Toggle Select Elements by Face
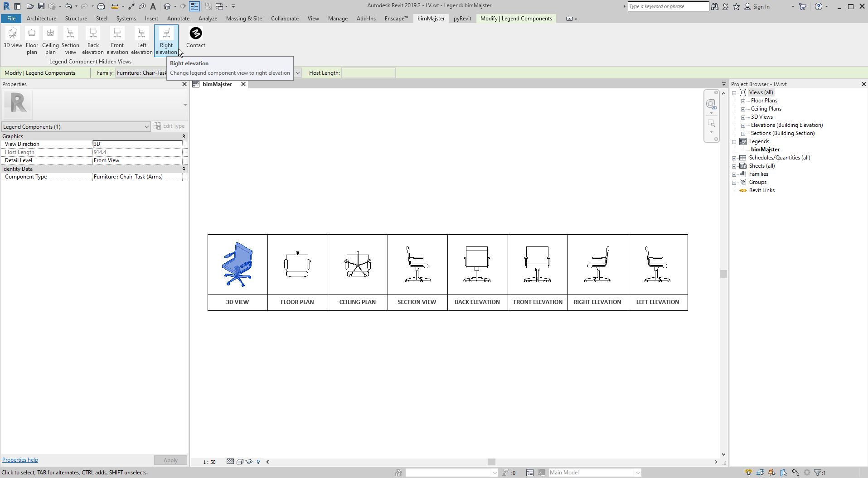Viewport: 868px width, 478px height. 784,473
